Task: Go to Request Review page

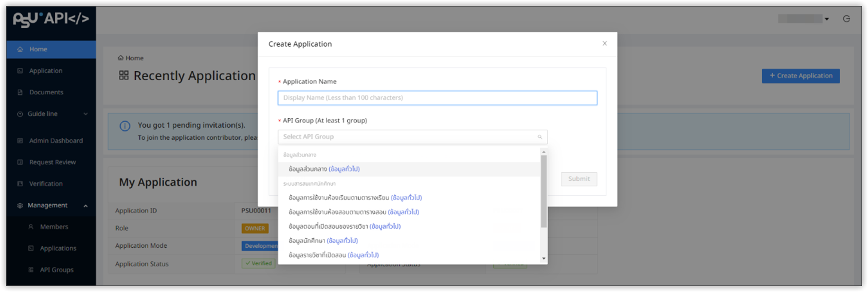Action: pos(53,162)
